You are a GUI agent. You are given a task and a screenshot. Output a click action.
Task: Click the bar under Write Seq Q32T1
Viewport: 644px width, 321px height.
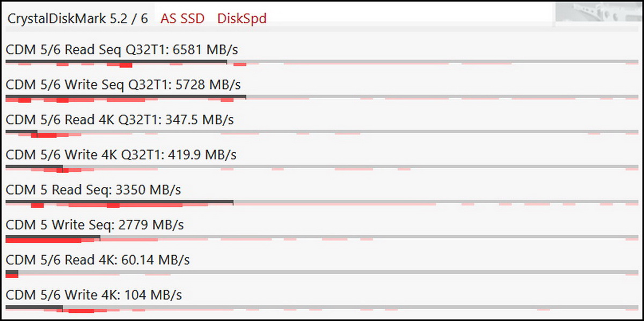(x=126, y=97)
